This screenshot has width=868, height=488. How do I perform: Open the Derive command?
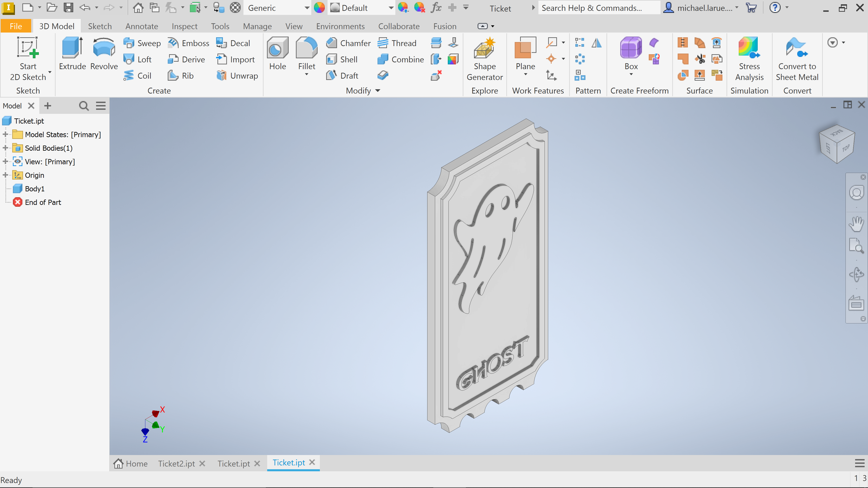coord(186,59)
